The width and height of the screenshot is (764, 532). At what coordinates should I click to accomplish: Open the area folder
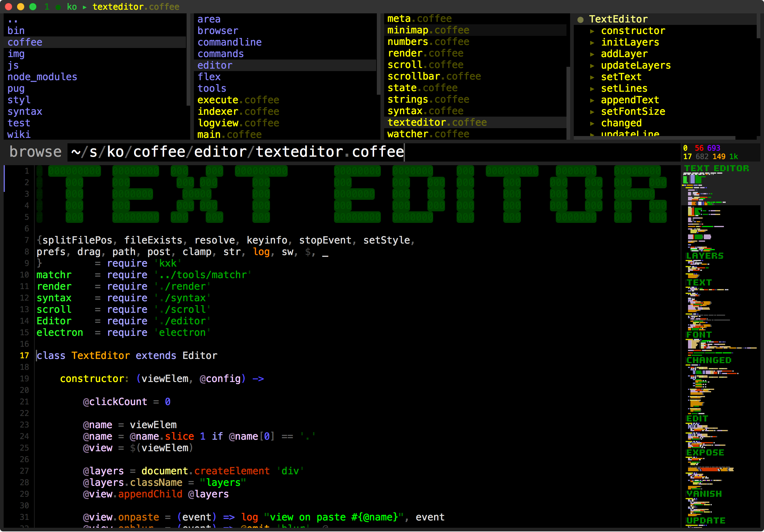285,19
